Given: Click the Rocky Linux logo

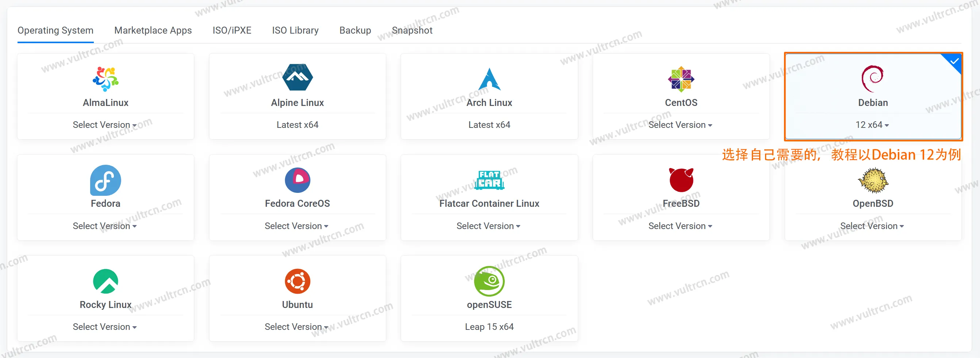Looking at the screenshot, I should point(105,281).
